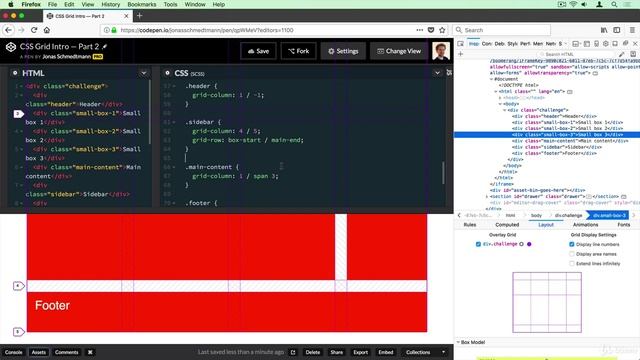This screenshot has width=640, height=360.
Task: Show more devtools tabs chevron
Action: coord(566,44)
